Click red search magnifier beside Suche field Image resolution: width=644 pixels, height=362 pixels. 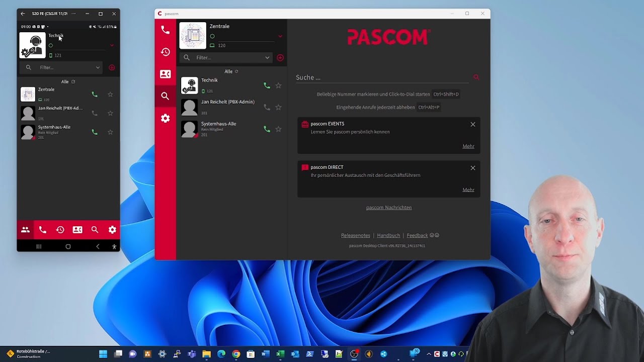click(476, 77)
